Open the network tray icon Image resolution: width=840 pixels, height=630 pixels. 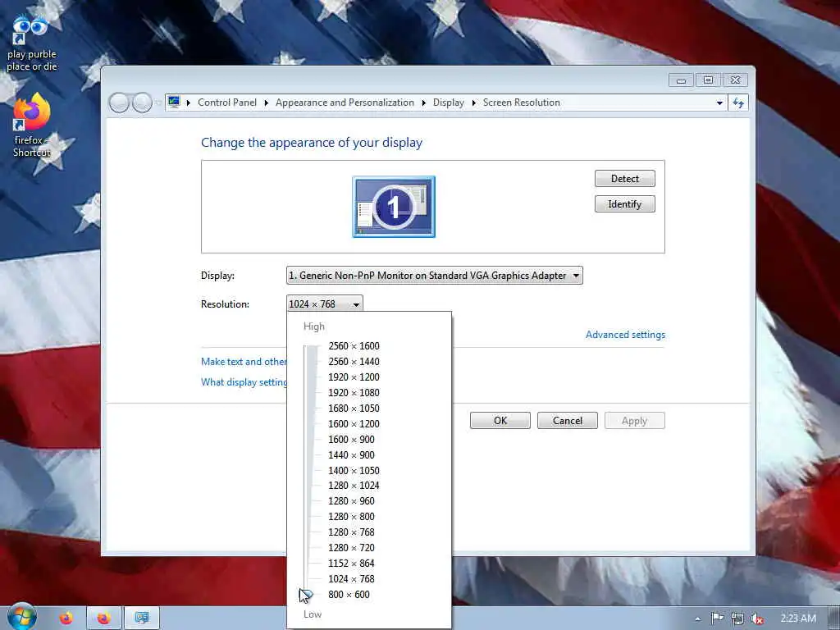[x=737, y=619]
